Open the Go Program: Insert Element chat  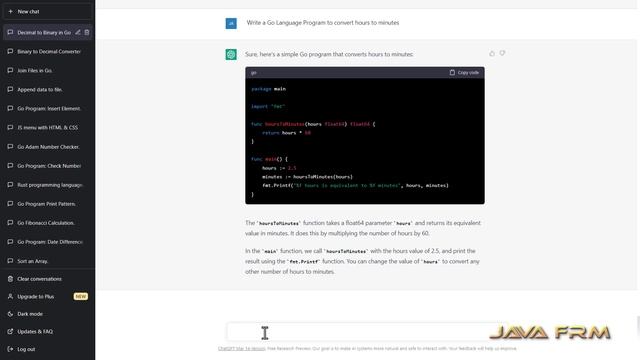coord(47,109)
